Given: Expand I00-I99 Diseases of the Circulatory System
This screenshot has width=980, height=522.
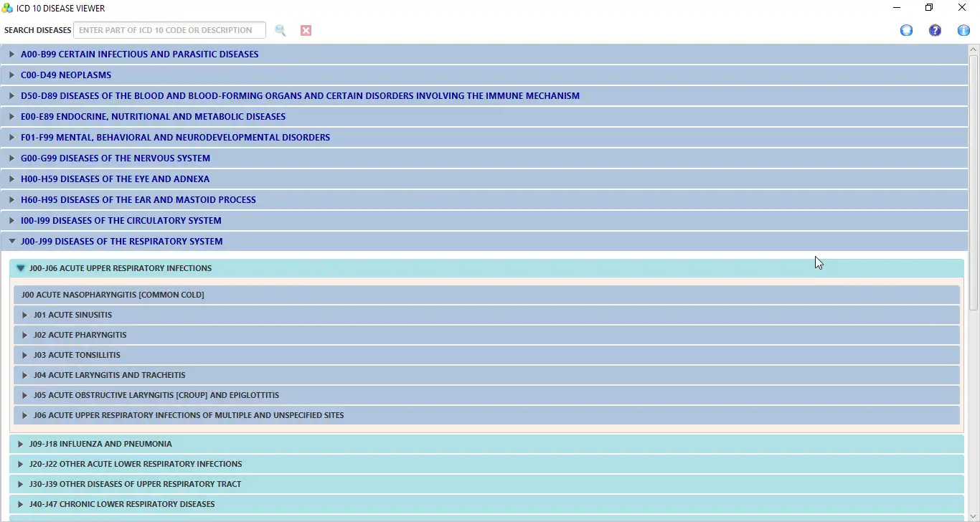Looking at the screenshot, I should 485,221.
